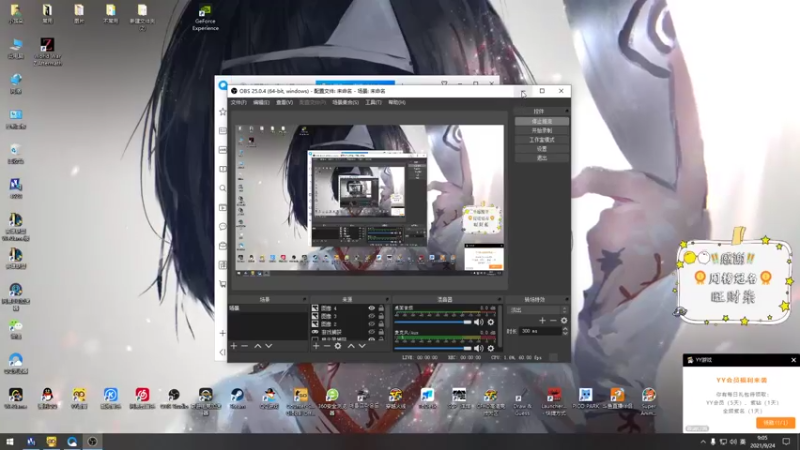Pop out the Audio Mixer dock panel
800x450 pixels.
click(x=499, y=299)
